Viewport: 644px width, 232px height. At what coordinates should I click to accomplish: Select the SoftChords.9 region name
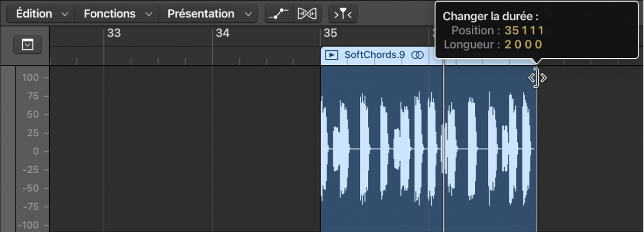[374, 55]
